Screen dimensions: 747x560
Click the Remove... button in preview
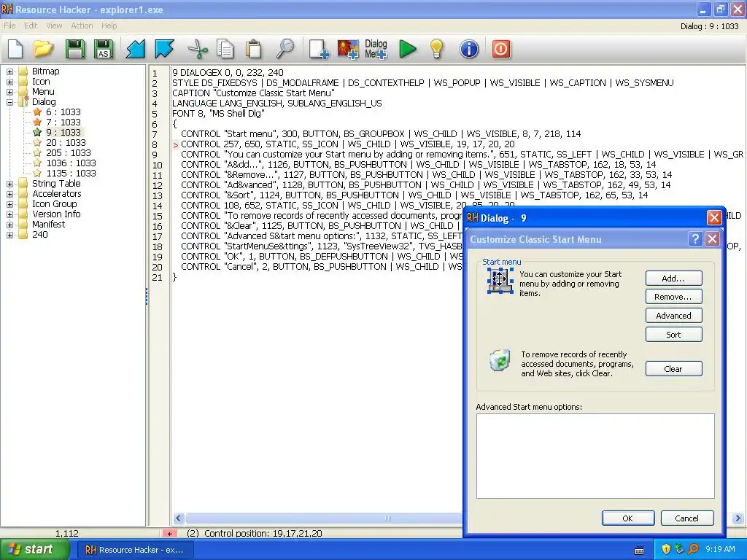pos(673,297)
